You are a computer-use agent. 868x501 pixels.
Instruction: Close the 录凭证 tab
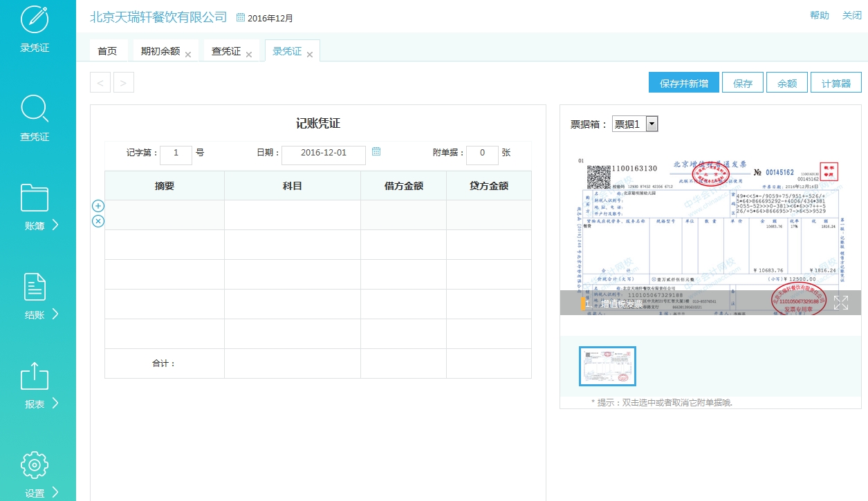pos(310,55)
